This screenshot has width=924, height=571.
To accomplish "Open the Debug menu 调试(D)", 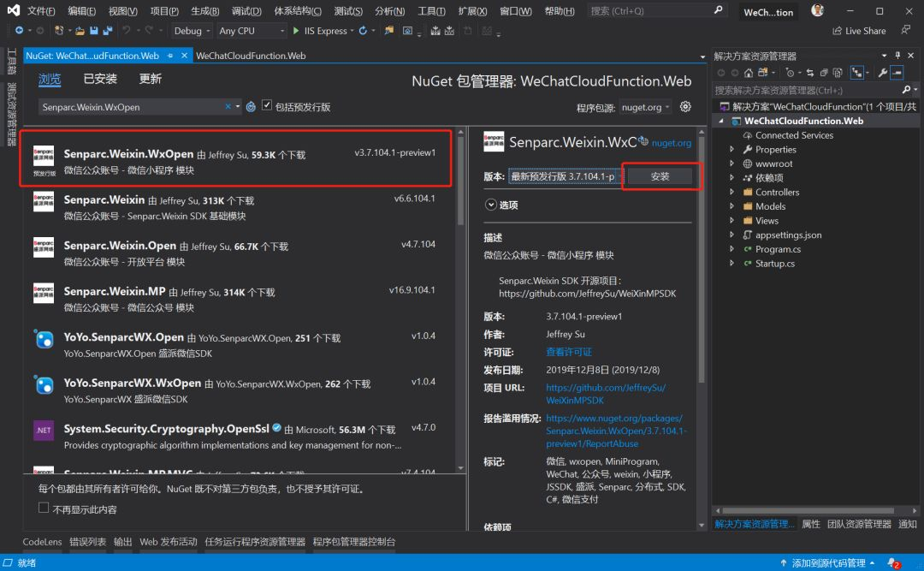I will 246,10.
